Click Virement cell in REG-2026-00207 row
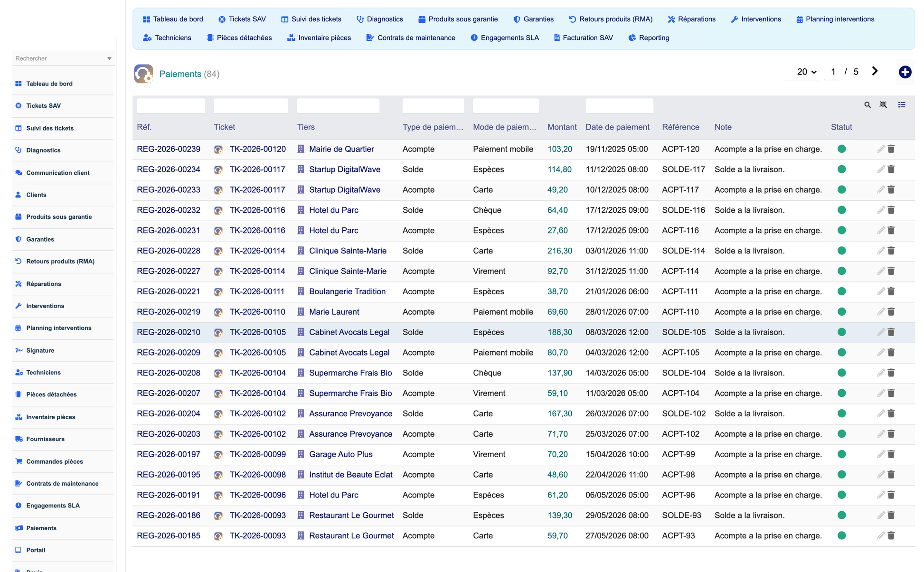 pyautogui.click(x=489, y=394)
